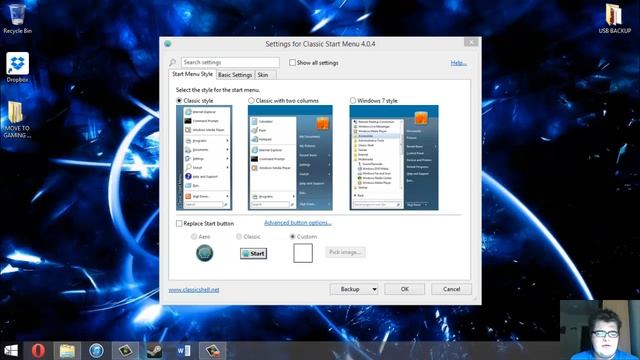Open the USB BACKUP folder icon

coord(614,19)
